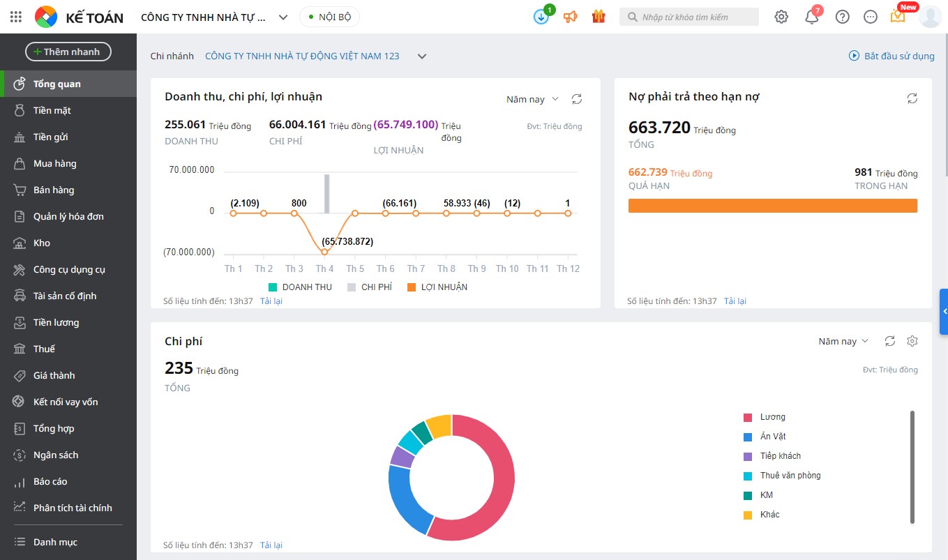The width and height of the screenshot is (948, 560).
Task: Toggle KM category in donut legend
Action: coord(758,495)
